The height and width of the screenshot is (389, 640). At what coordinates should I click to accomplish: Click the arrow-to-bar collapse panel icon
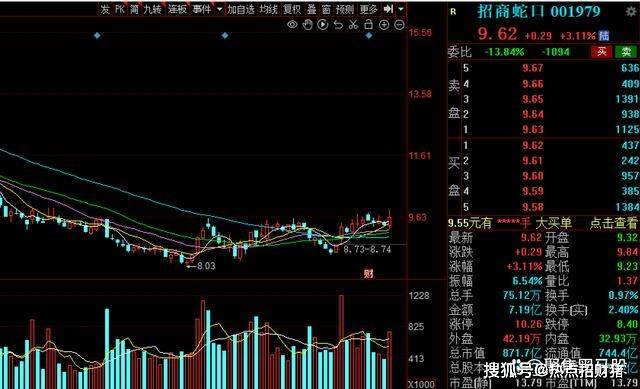388,9
